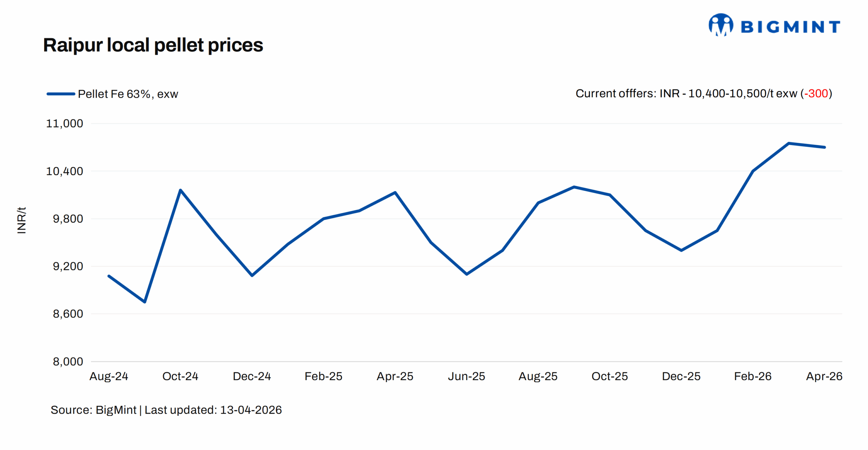Select the Apr-25 x-axis label
Image resolution: width=868 pixels, height=450 pixels.
coord(395,376)
